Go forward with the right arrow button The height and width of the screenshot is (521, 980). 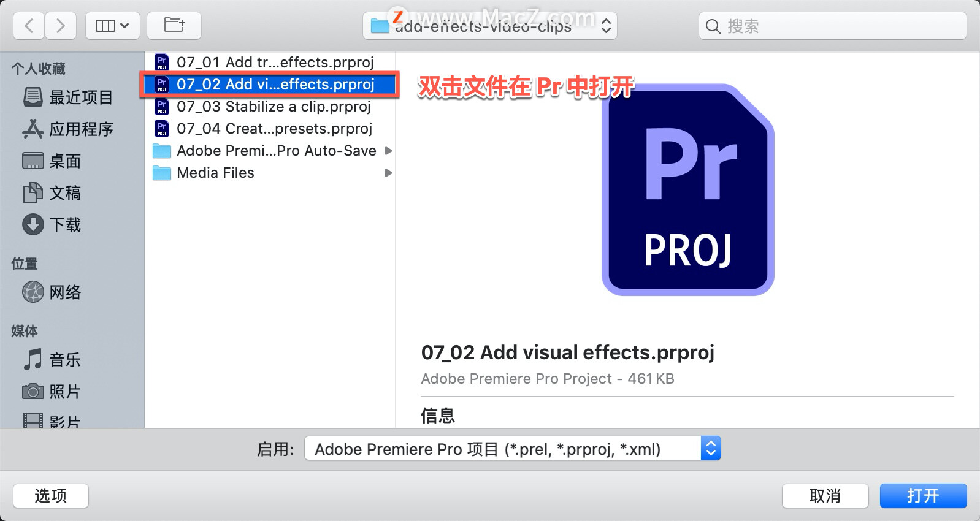[x=60, y=26]
